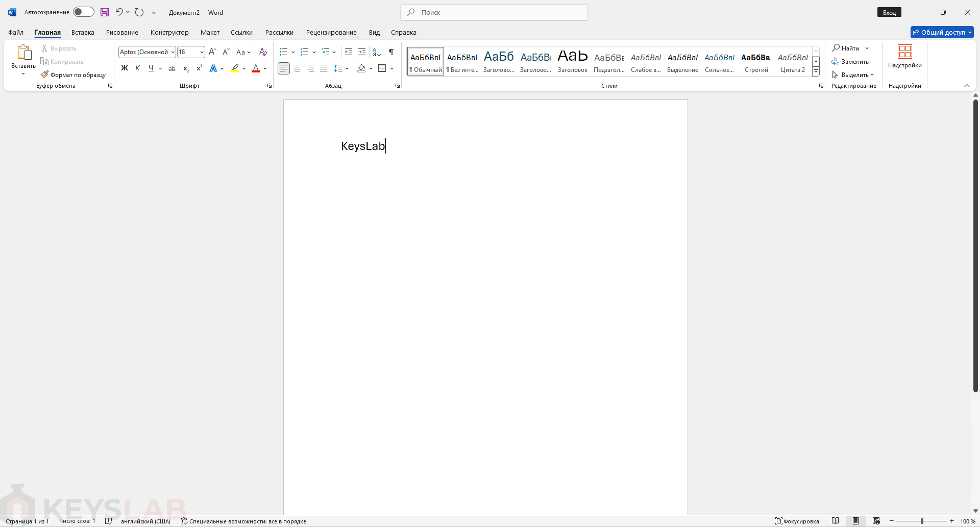The height and width of the screenshot is (527, 980).
Task: Click the Format Painter (Формат по образцу)
Action: 73,75
